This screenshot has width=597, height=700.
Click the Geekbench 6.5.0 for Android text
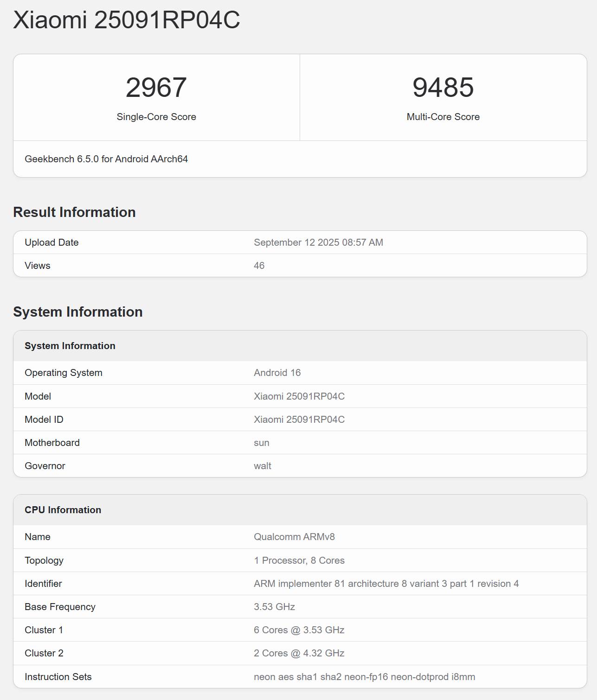coord(106,159)
